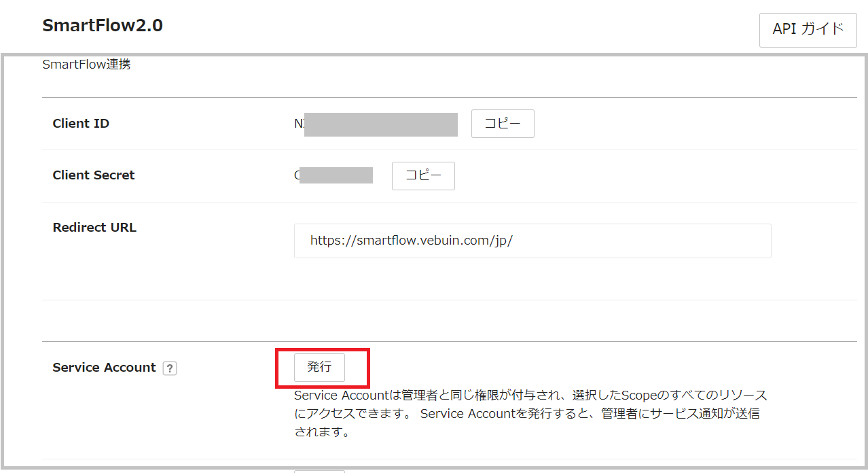Select the Redirect URL label

94,228
